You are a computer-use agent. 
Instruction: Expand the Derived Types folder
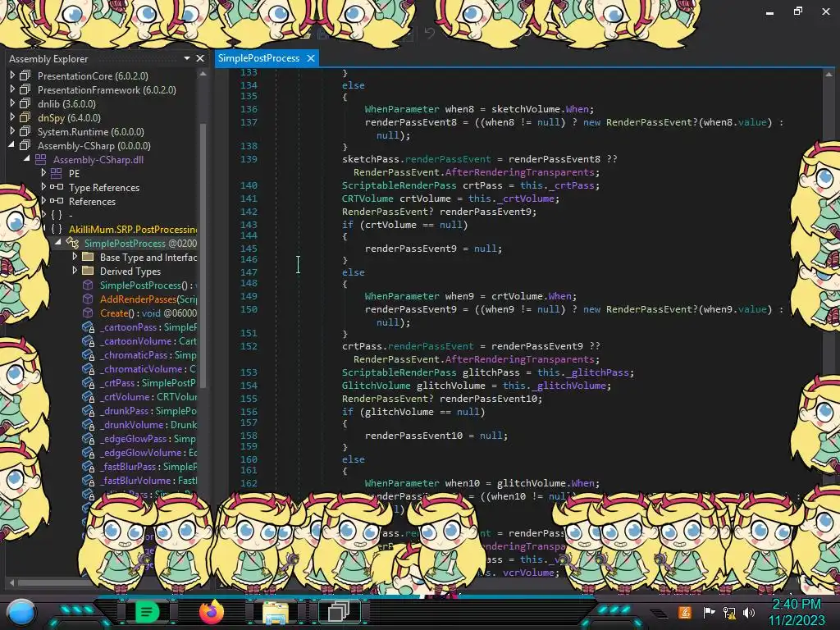75,271
